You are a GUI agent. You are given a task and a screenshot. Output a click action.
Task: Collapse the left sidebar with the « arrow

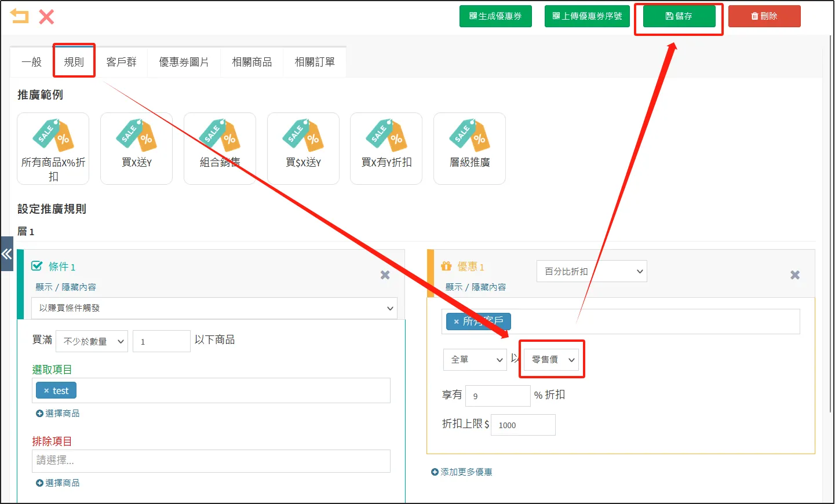pyautogui.click(x=7, y=253)
